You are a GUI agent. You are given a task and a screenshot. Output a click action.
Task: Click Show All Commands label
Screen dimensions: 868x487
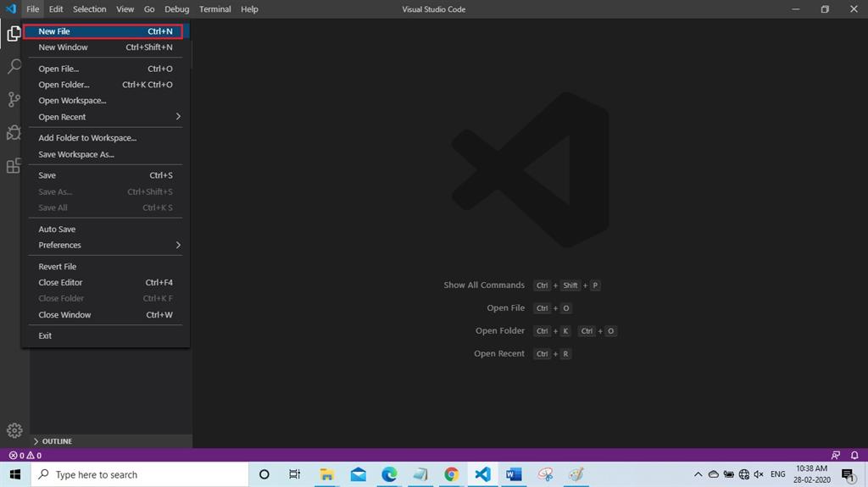pos(484,285)
